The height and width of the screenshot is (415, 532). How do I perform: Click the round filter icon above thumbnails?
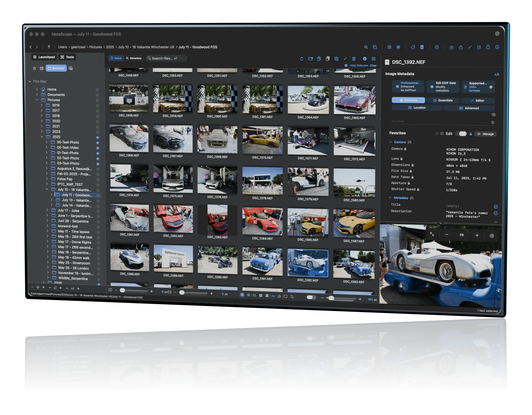[365, 59]
